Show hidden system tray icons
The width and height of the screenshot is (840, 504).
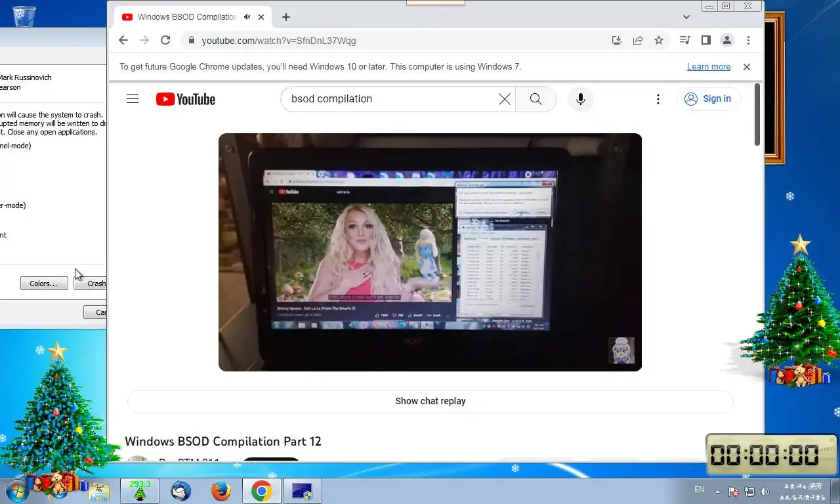click(x=717, y=492)
